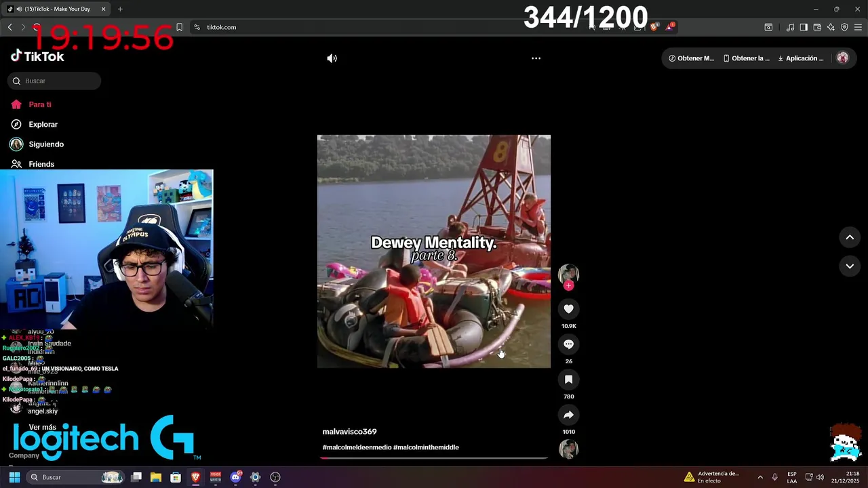Open the #malcolmeldeenmedio hashtag

[357, 447]
